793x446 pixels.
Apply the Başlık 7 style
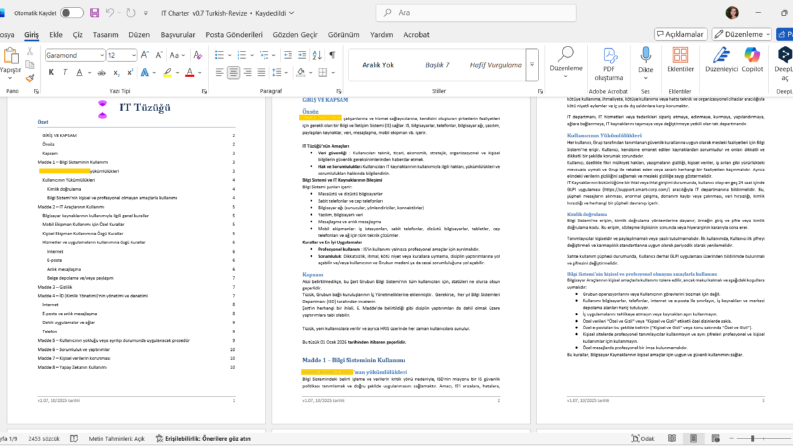[437, 65]
